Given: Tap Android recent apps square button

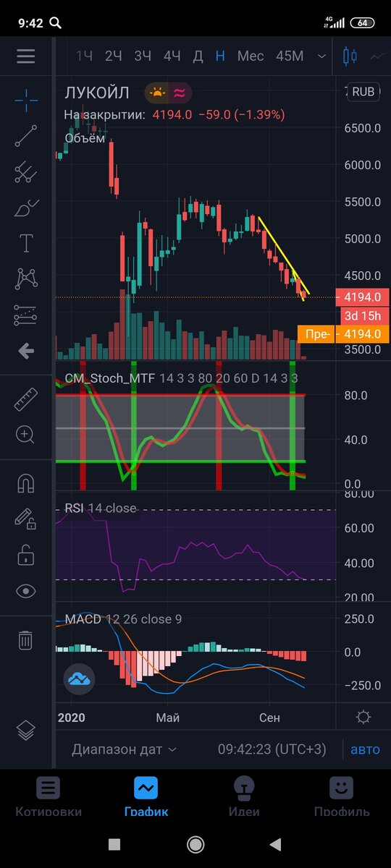Looking at the screenshot, I should coord(114,844).
